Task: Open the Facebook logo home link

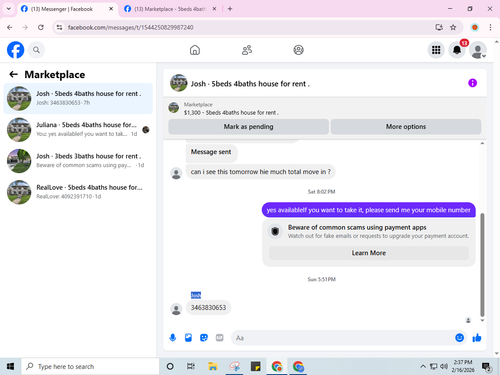Action: (x=15, y=50)
